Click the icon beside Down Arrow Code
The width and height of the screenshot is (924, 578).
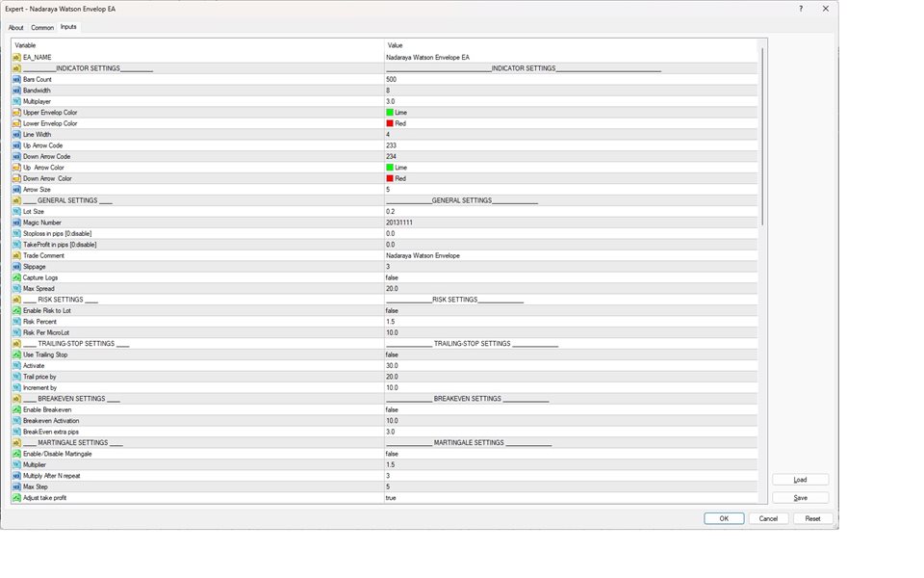16,156
